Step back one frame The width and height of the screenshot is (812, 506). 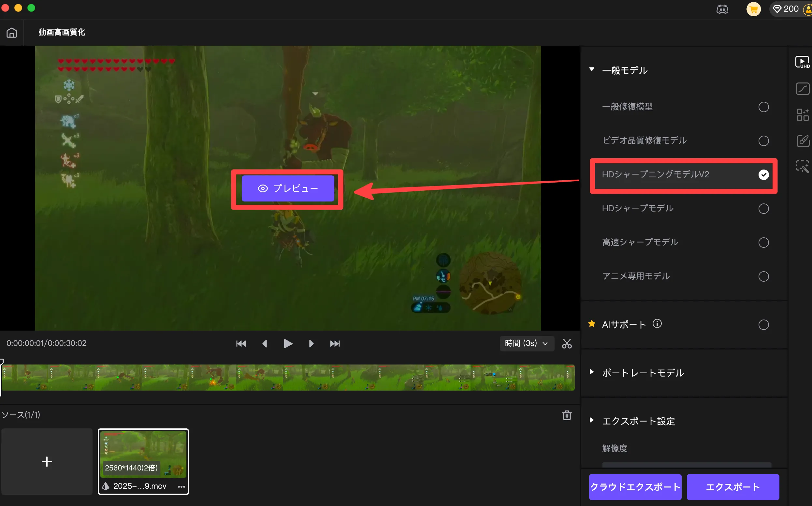[x=265, y=343]
